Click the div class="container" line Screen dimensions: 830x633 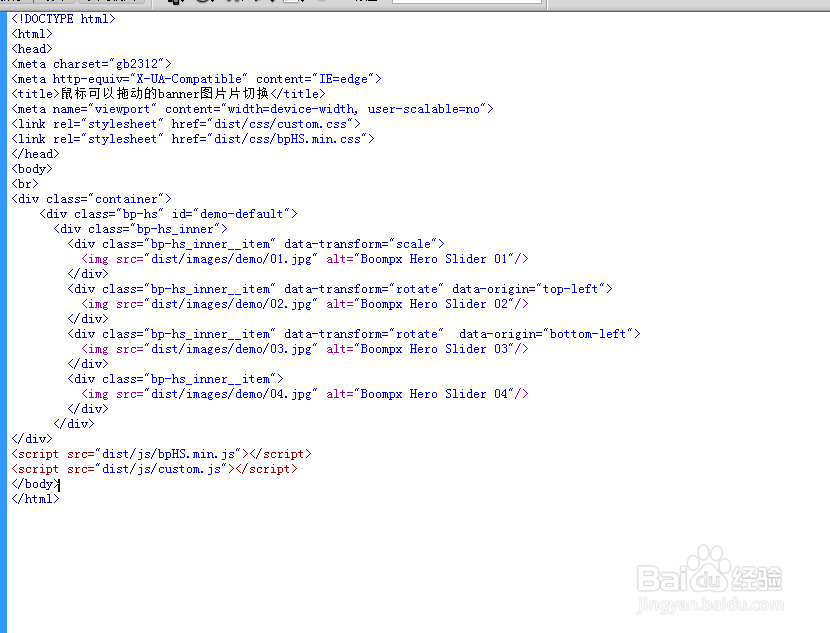click(92, 199)
